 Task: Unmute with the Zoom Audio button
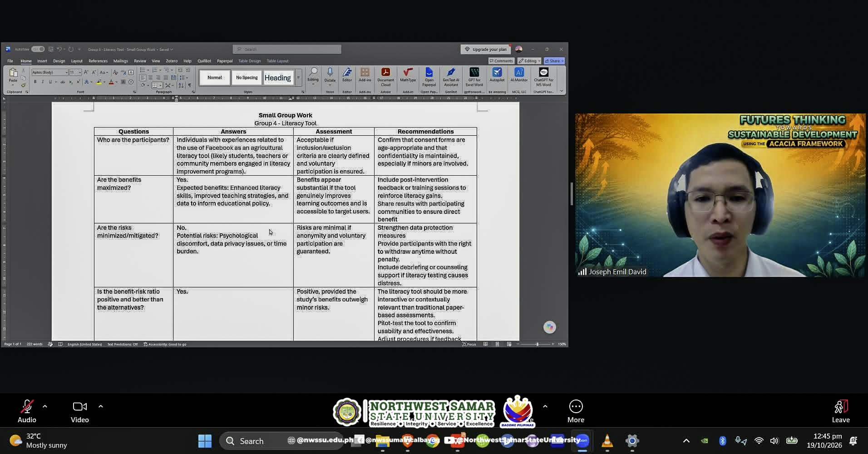pyautogui.click(x=27, y=411)
